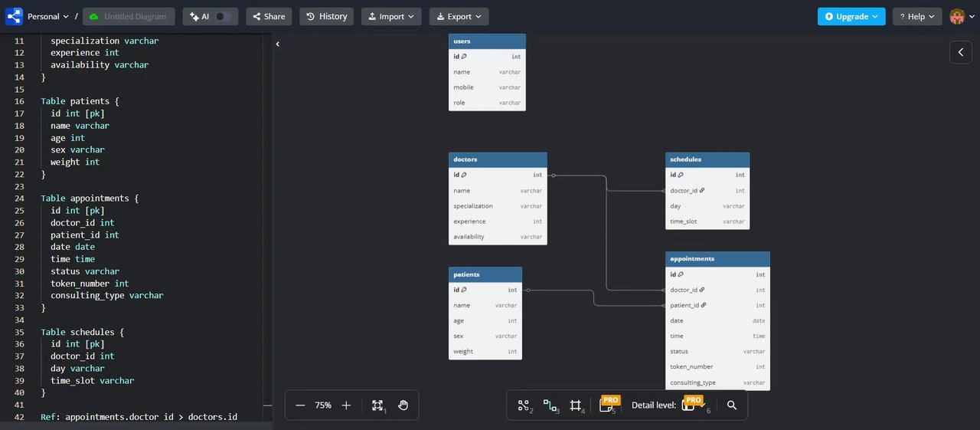980x430 pixels.
Task: Open the user avatar menu
Action: point(961,16)
